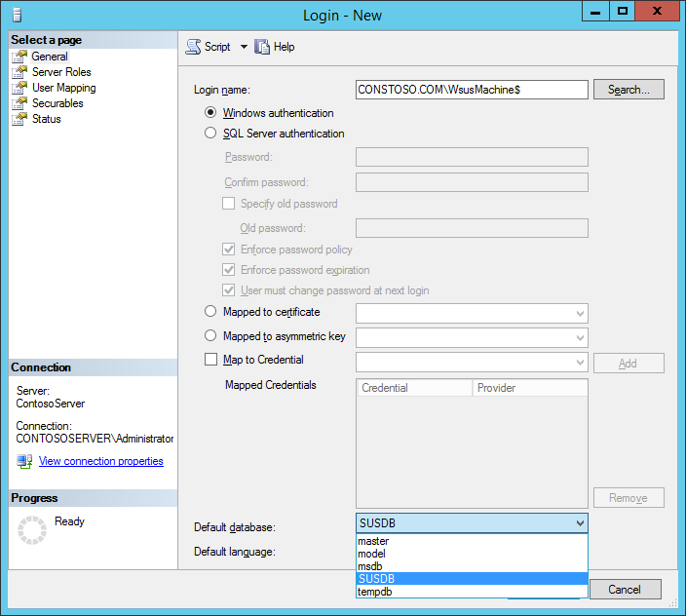Image resolution: width=686 pixels, height=616 pixels.
Task: Click the Provider column header
Action: (x=530, y=388)
